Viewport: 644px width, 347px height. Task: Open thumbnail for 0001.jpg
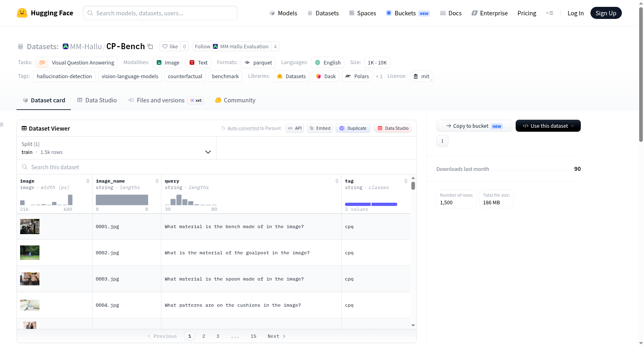point(30,226)
